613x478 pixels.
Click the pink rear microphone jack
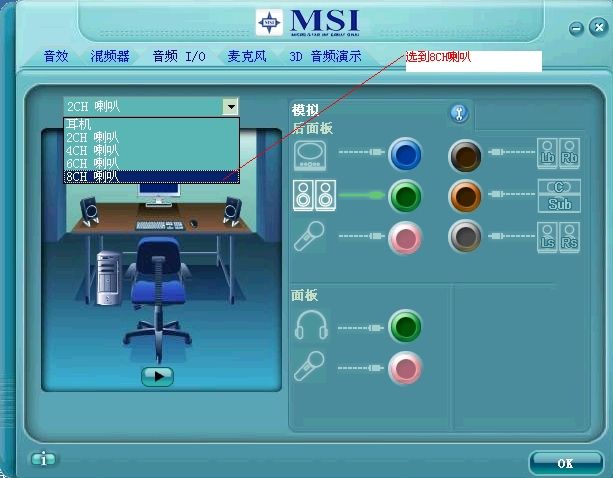click(405, 238)
